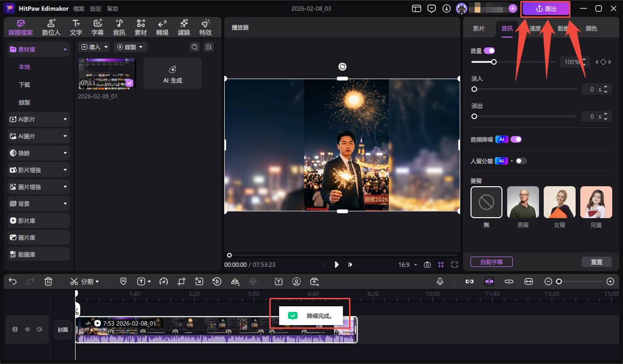Click the zoom-in plus icon on timeline

click(x=610, y=281)
